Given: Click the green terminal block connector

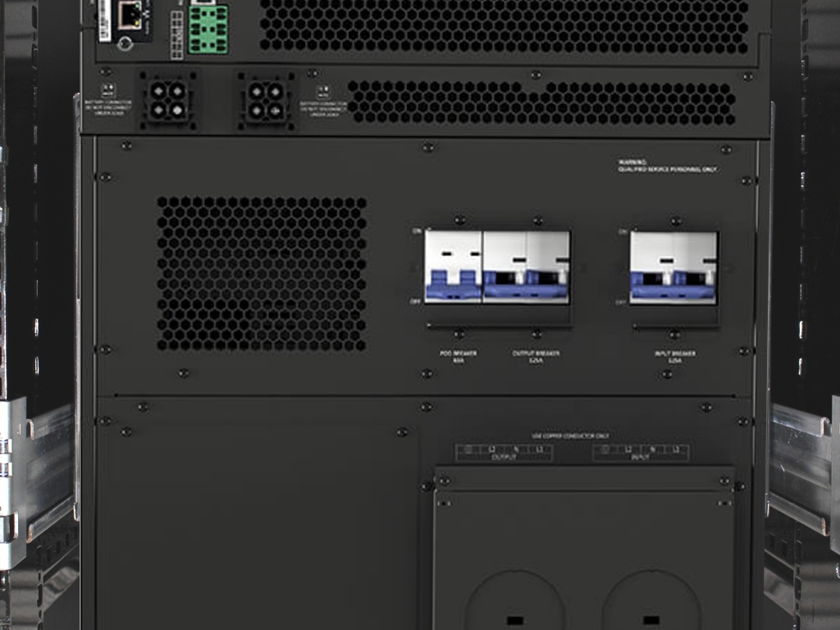Looking at the screenshot, I should 208,31.
